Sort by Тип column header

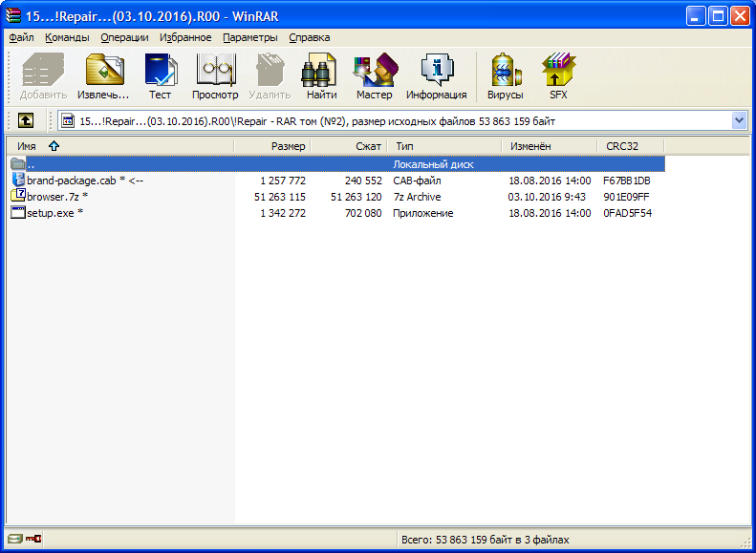pyautogui.click(x=444, y=146)
